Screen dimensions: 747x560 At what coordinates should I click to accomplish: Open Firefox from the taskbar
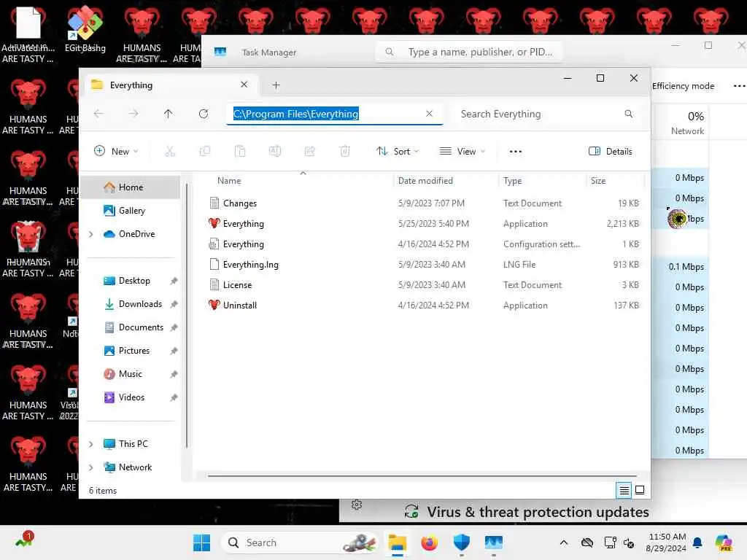(x=429, y=542)
